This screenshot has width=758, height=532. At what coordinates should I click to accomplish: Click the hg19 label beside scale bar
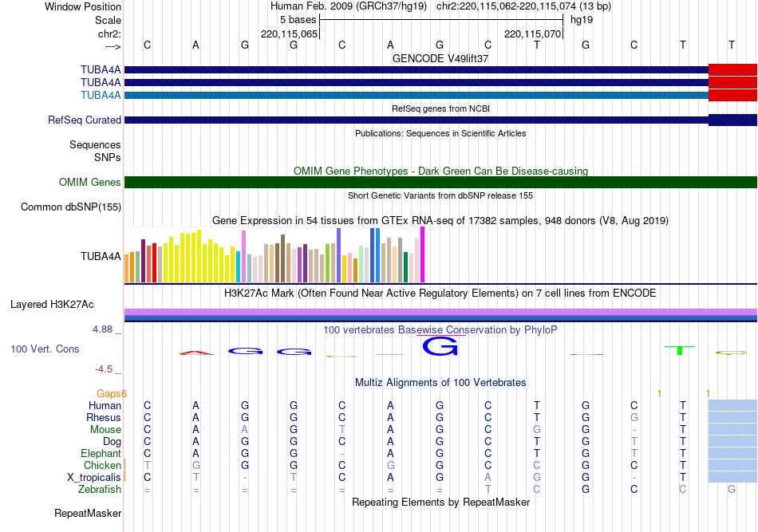582,20
